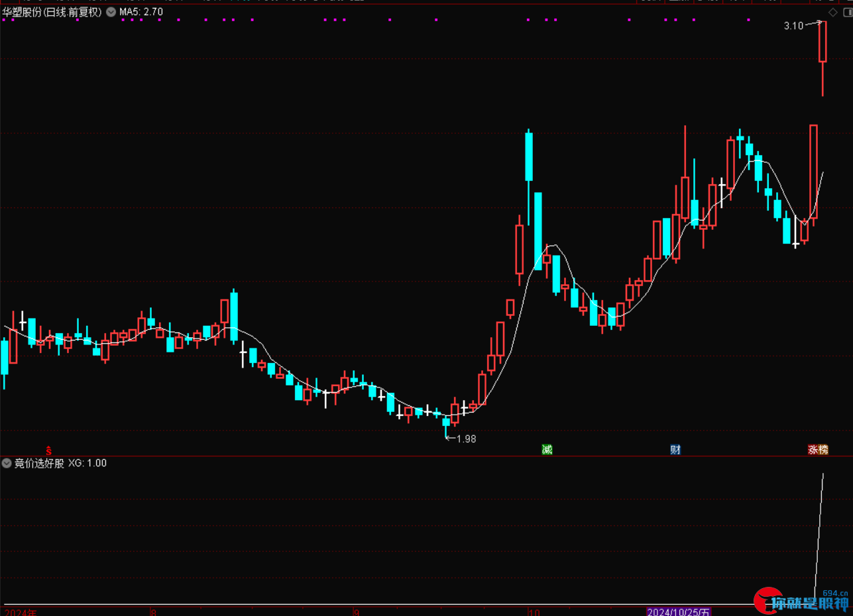Click the 3.10 high price label
The height and width of the screenshot is (616, 853).
[793, 26]
